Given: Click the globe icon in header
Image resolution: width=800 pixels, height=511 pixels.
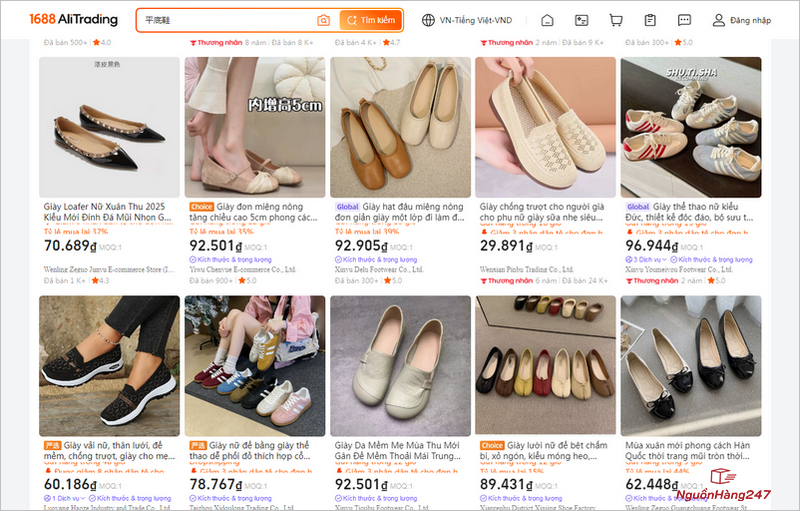Looking at the screenshot, I should point(428,20).
